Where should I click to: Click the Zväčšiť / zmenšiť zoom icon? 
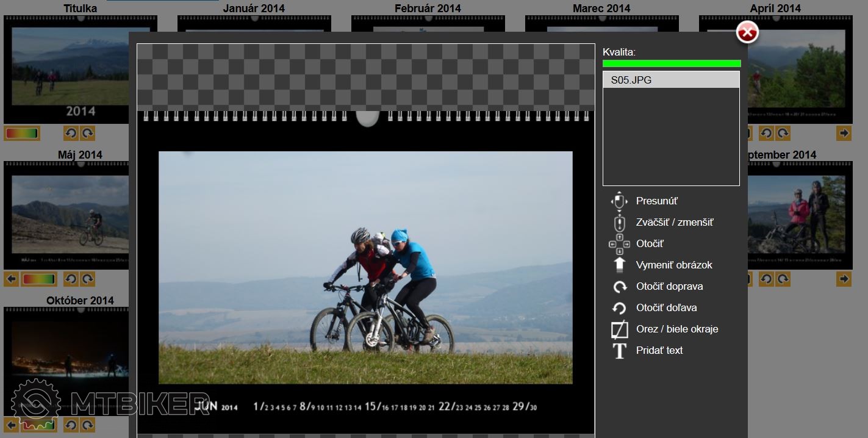click(x=619, y=223)
